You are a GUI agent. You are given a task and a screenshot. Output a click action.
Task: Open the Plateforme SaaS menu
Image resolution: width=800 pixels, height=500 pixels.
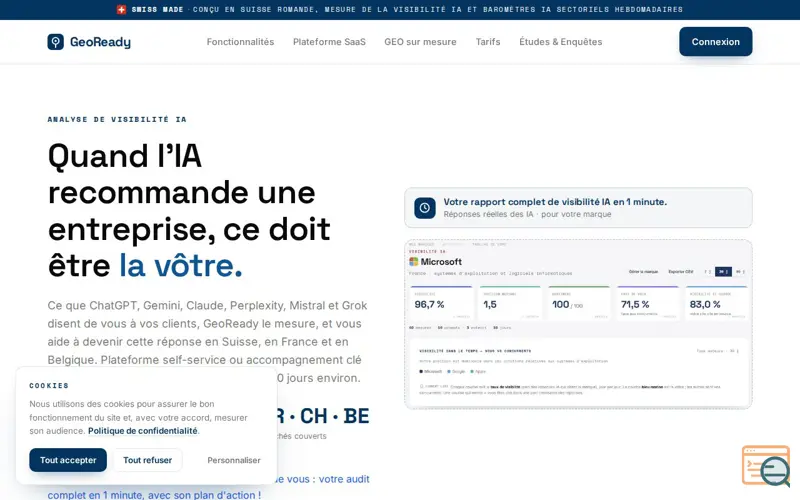pyautogui.click(x=329, y=42)
